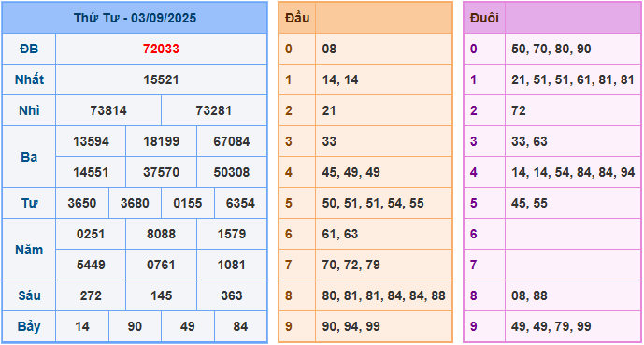
Task: Click Sáu prize number 363
Action: 231,295
